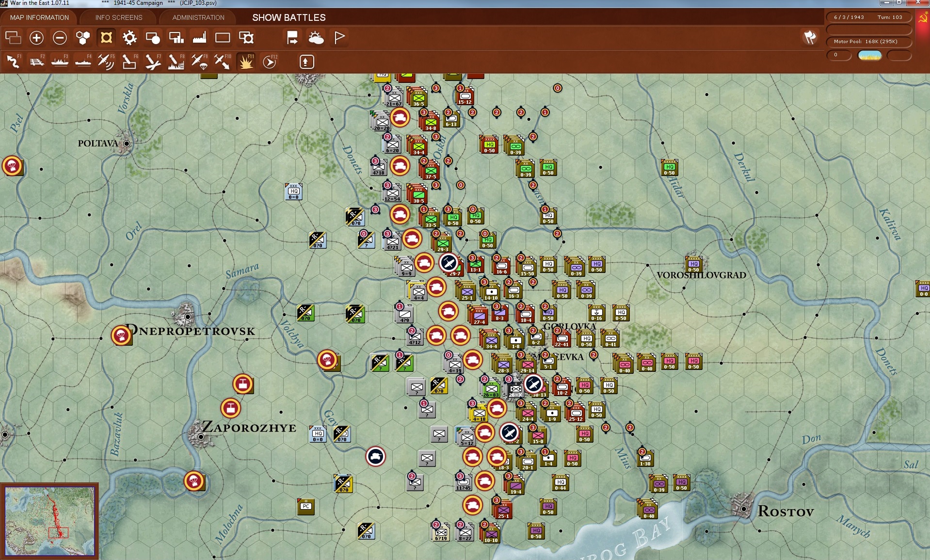Screen dimensions: 930x560
Task: Click the Soviet hammer and sickle emblem
Action: click(923, 18)
